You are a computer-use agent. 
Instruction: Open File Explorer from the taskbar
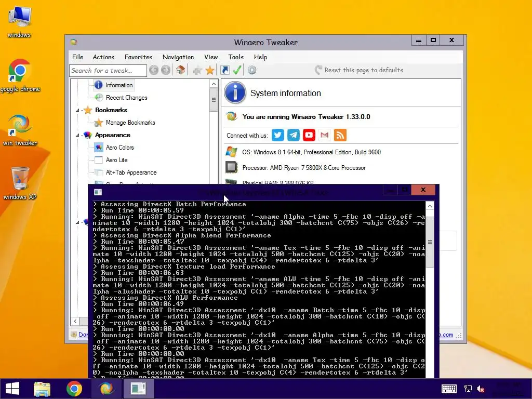(x=42, y=389)
